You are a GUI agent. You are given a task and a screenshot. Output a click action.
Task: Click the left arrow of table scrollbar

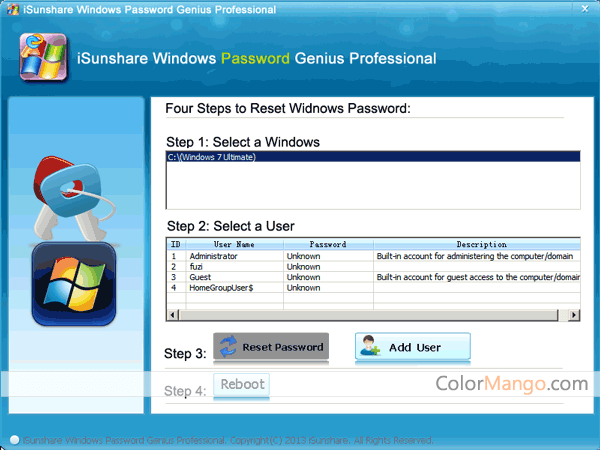(173, 315)
